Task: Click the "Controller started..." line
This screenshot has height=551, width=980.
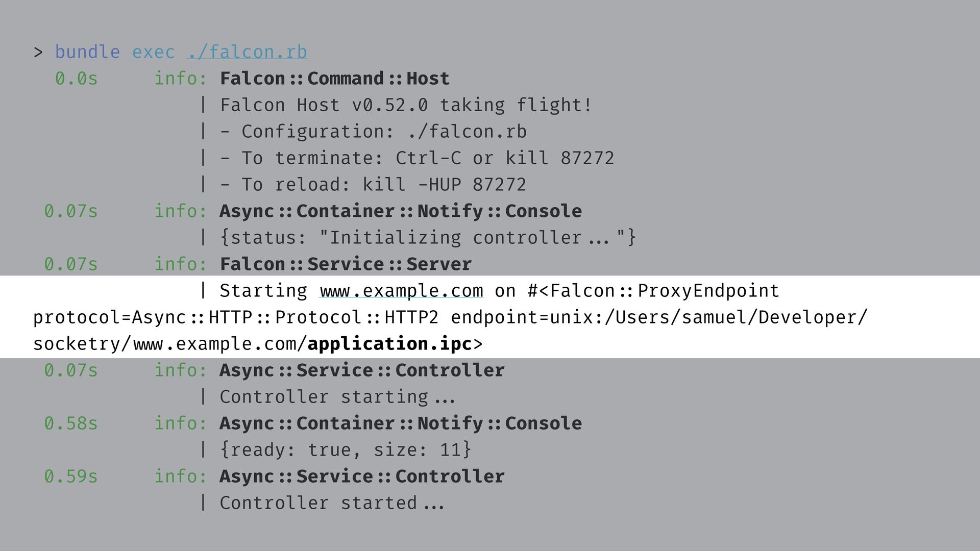Action: (x=332, y=503)
